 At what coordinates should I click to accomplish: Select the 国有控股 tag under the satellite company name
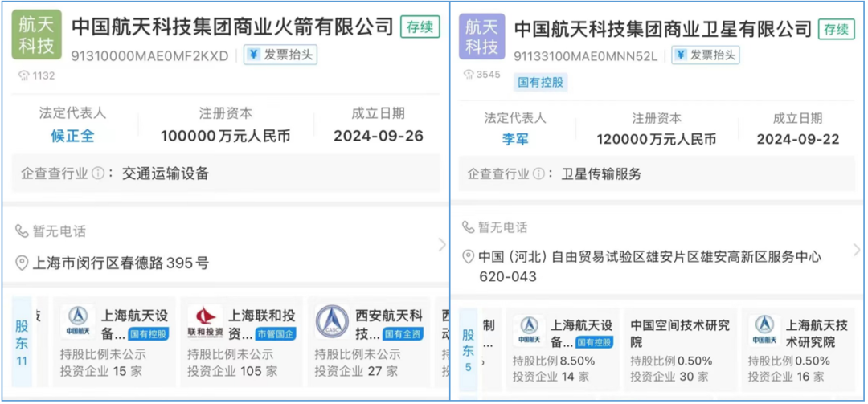point(541,83)
